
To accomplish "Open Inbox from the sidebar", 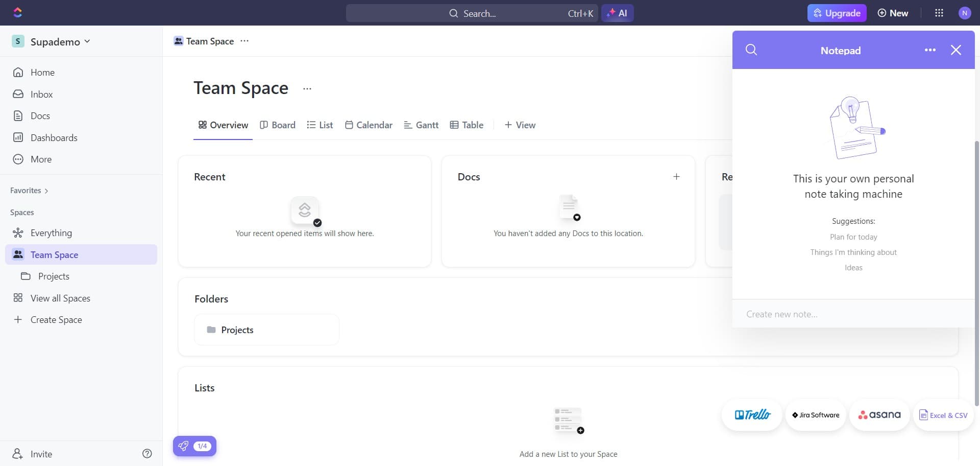I will [x=41, y=95].
